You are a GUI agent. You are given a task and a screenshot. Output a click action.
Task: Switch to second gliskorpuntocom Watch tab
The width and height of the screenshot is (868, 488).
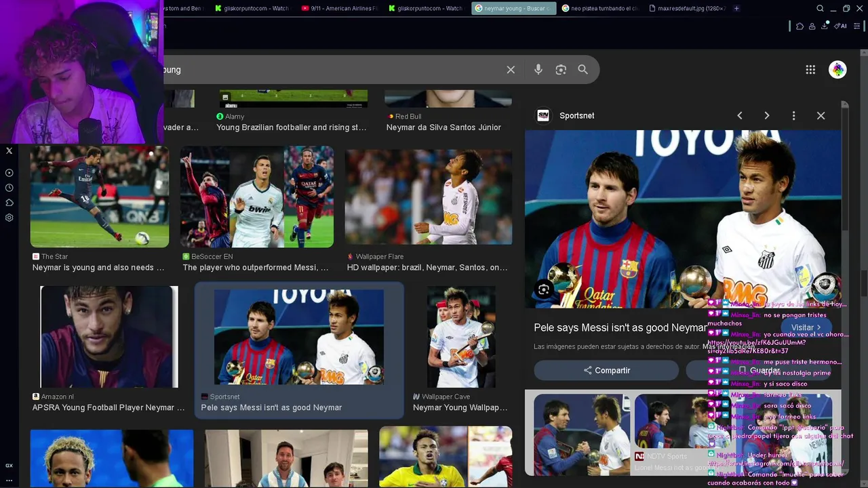click(x=426, y=8)
